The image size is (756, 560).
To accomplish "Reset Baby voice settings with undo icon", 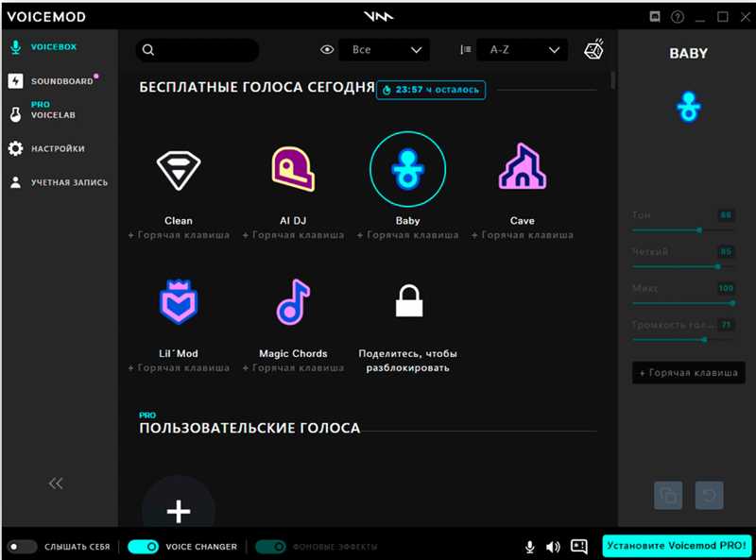I will coord(709,495).
